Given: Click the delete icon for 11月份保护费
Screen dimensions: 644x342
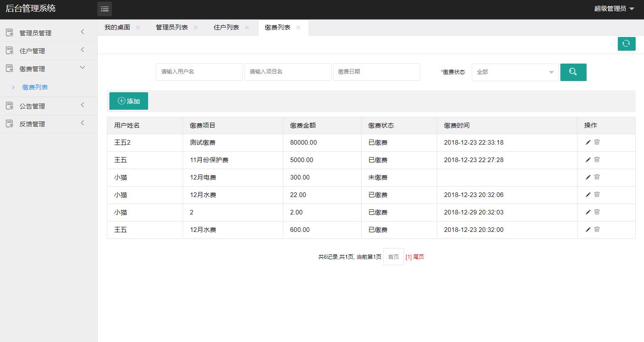Looking at the screenshot, I should pos(597,160).
